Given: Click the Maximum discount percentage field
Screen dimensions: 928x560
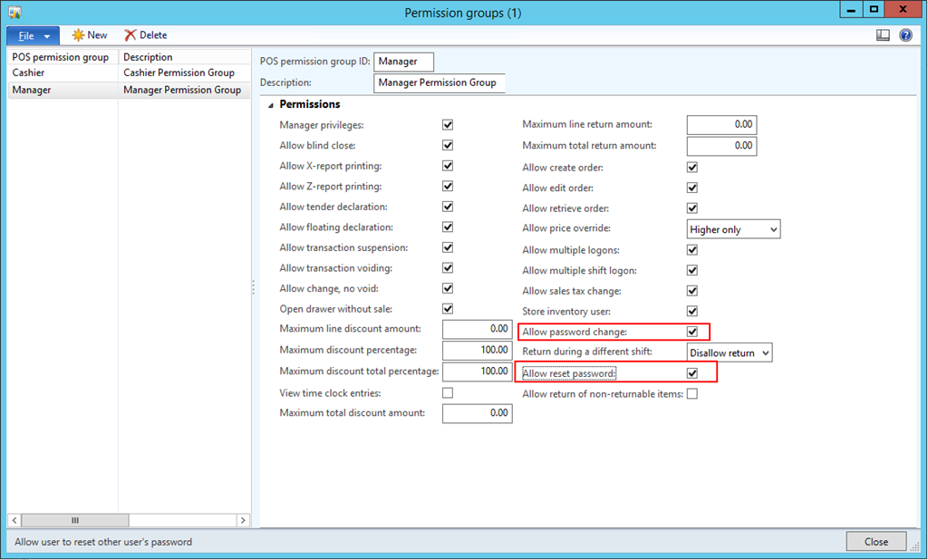Looking at the screenshot, I should point(477,351).
